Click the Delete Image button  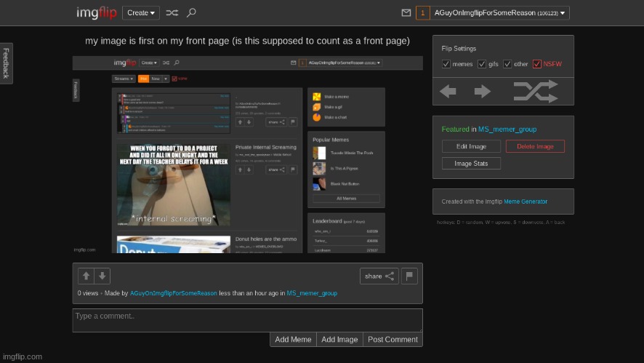535,146
